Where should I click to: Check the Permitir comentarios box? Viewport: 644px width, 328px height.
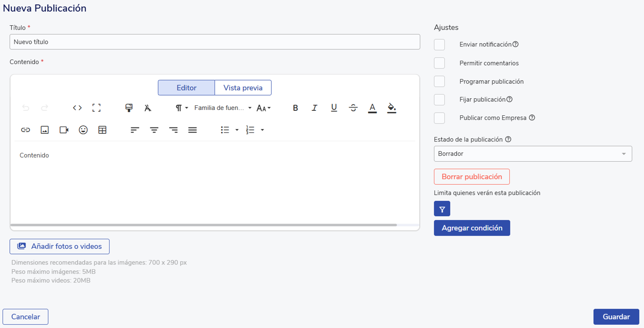click(439, 63)
